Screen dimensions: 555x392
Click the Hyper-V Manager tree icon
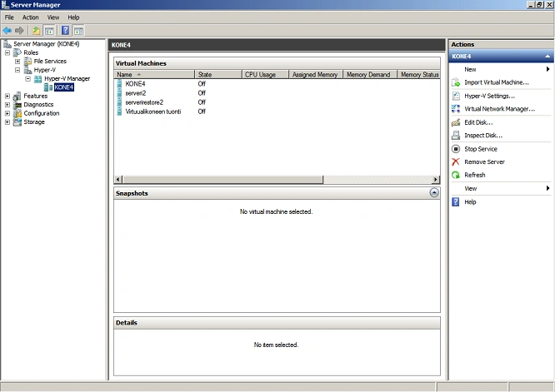click(37, 78)
